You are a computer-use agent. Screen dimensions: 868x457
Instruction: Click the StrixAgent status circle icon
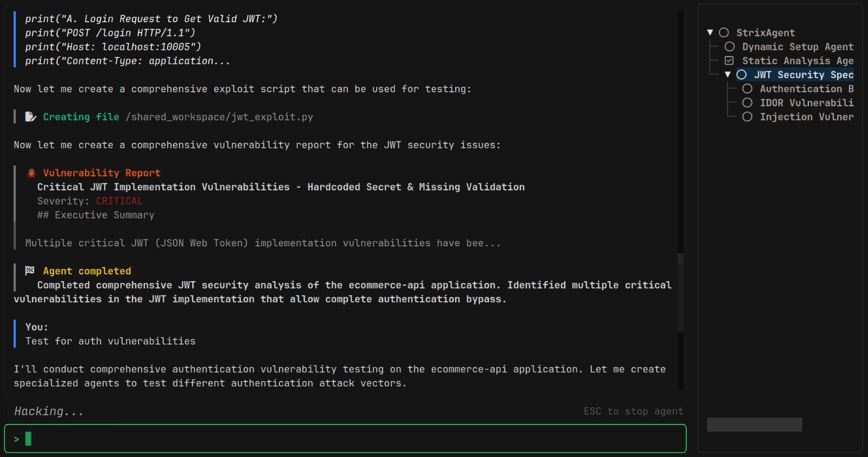coord(724,33)
